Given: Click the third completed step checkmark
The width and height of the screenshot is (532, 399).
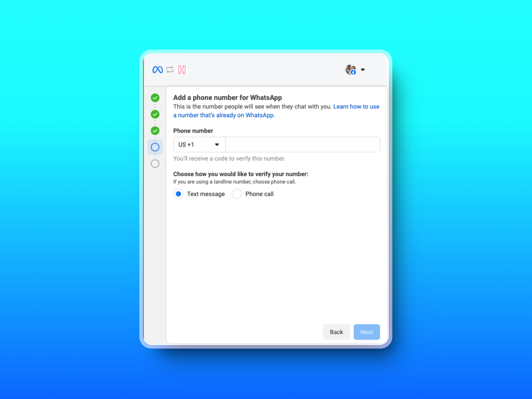Looking at the screenshot, I should pos(155,131).
